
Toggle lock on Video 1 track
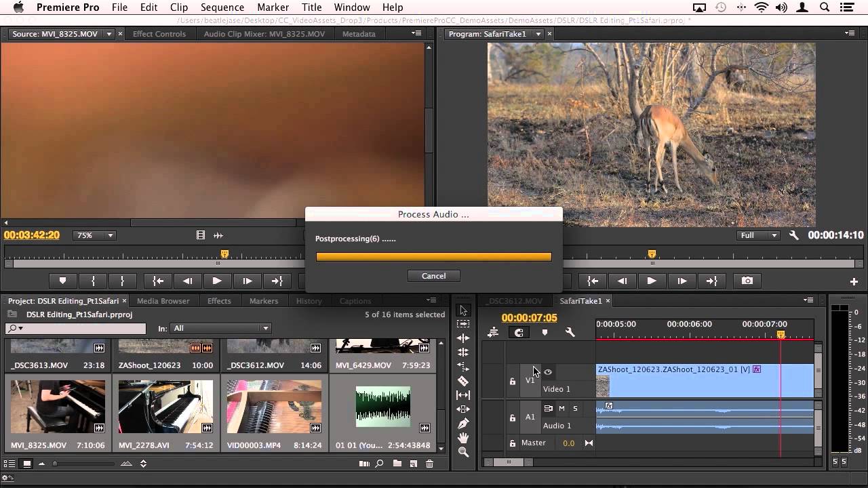click(513, 381)
